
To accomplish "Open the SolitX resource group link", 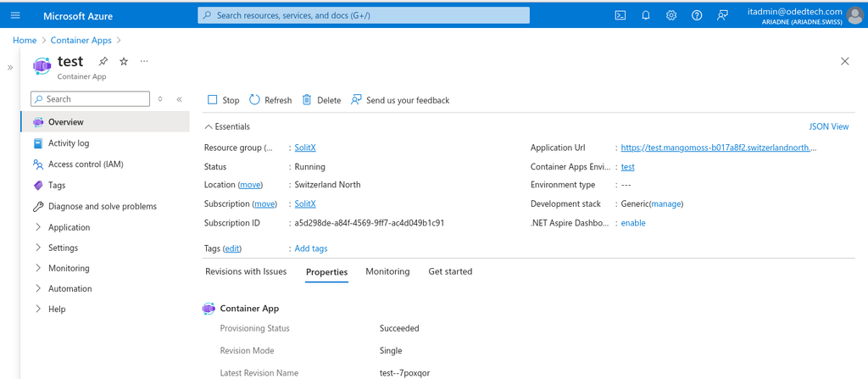I will coord(305,148).
